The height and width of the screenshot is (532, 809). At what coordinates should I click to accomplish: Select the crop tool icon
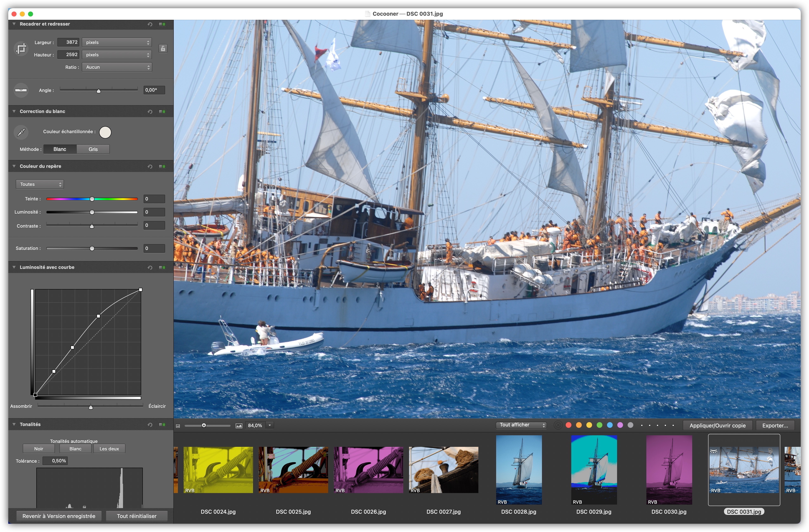click(x=21, y=49)
